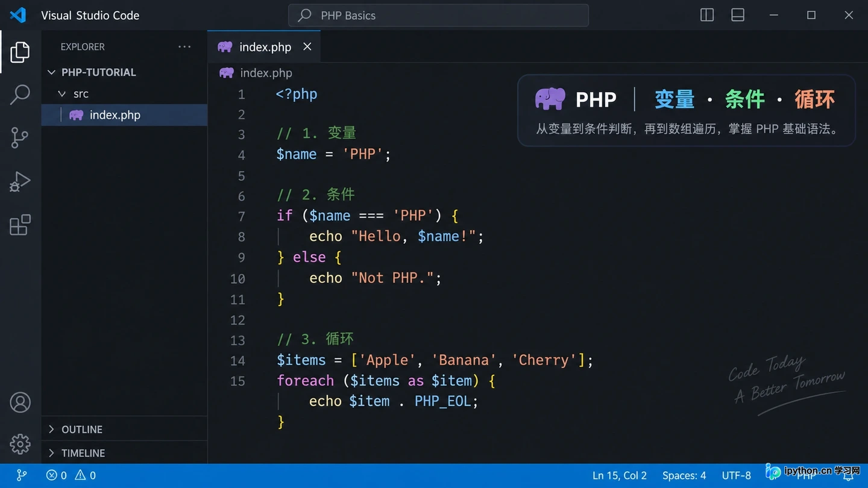Click line number 12 in the gutter
Viewport: 868px width, 488px height.
coord(238,320)
